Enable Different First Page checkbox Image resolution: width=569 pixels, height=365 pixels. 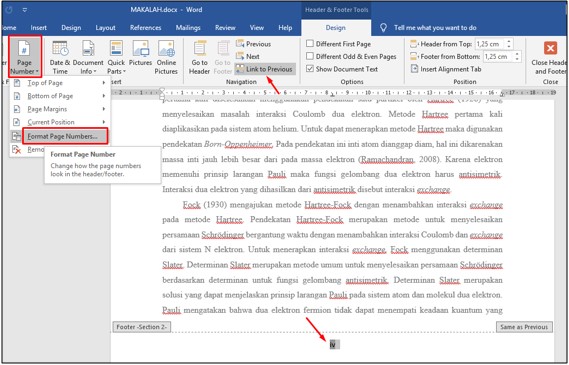pyautogui.click(x=310, y=44)
